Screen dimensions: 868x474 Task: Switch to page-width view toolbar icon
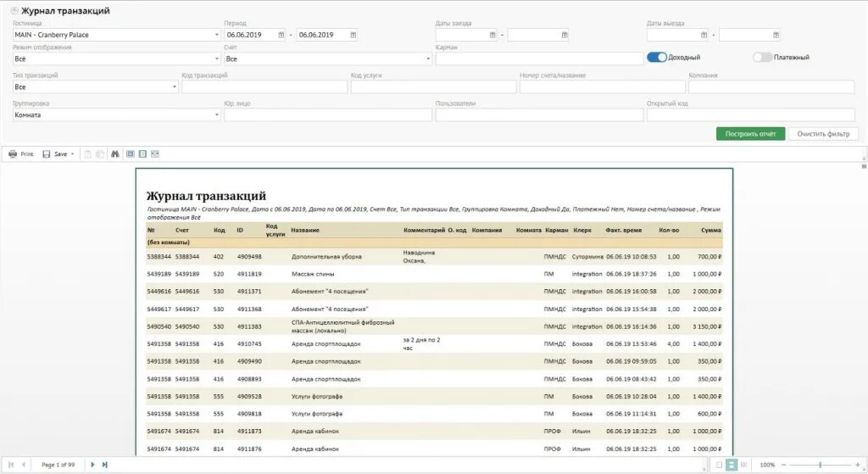tap(142, 154)
